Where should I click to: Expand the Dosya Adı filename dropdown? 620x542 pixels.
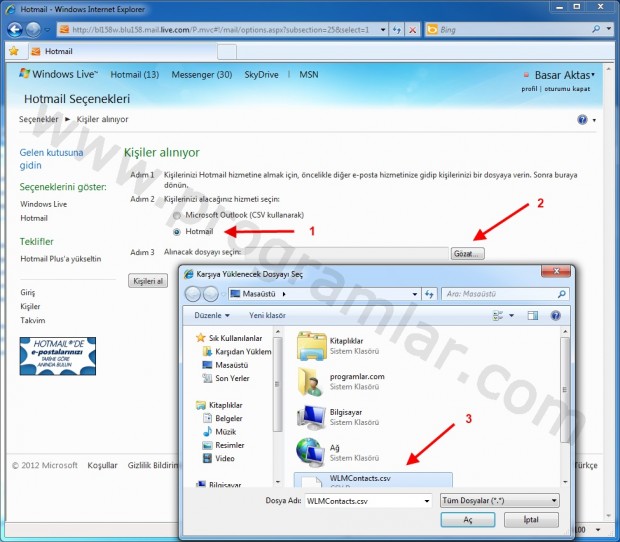pos(427,501)
